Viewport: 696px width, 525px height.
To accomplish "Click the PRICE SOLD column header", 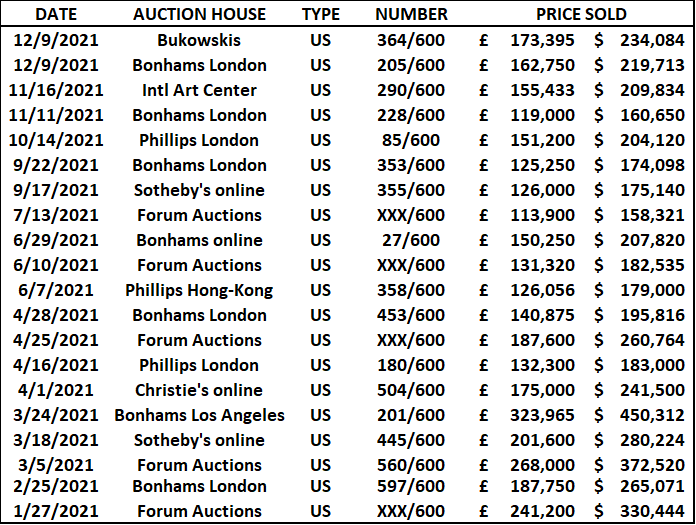I will [x=581, y=14].
